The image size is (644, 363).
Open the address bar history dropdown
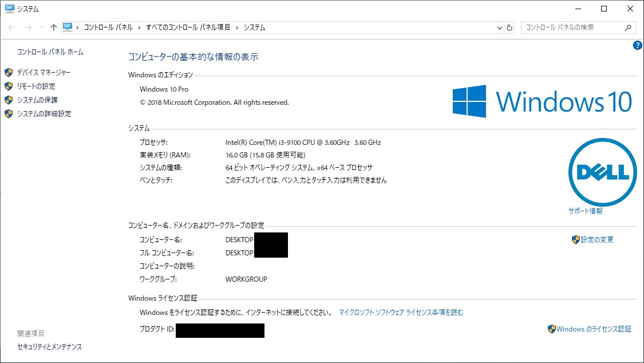click(x=499, y=28)
